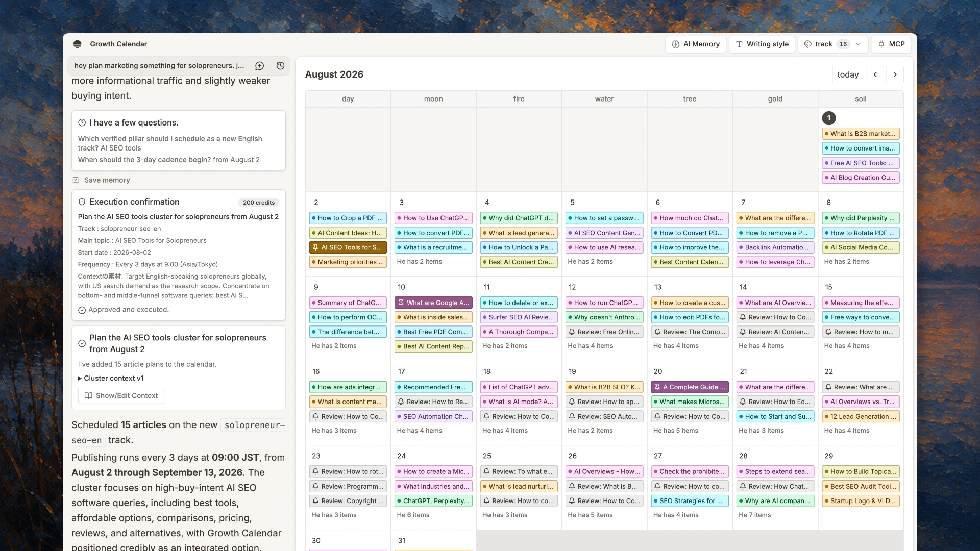Open review event 'Review: What are...' on day 22
Image resolution: width=980 pixels, height=551 pixels.
click(x=861, y=387)
